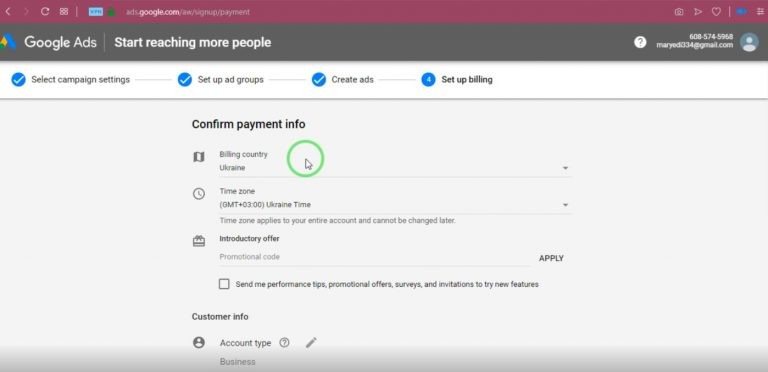Open Account type help tooltip

tap(284, 343)
